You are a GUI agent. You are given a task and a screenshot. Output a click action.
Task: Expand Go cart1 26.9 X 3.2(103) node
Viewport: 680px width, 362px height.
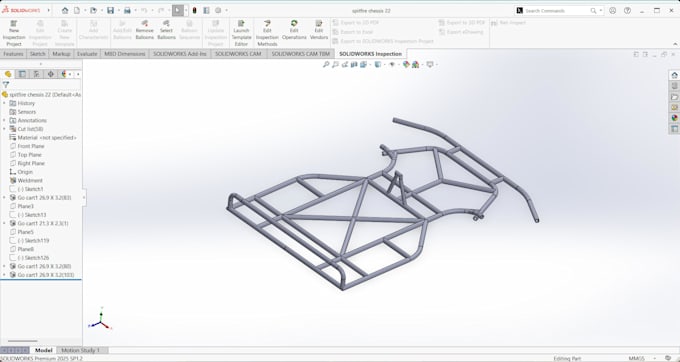[x=4, y=275]
